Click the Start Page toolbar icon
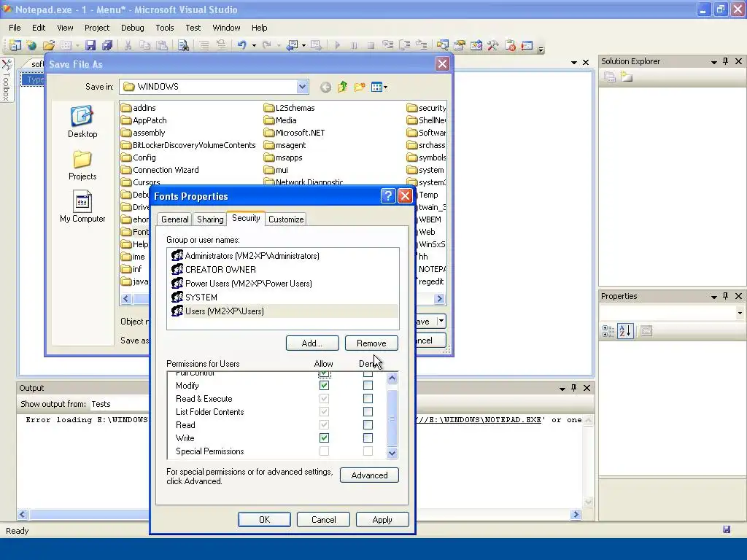 pos(510,45)
